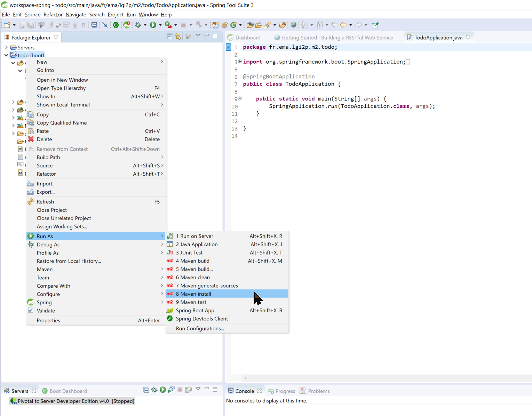Start the server in debug mode icon
Screen dimensions: 532x416
click(x=154, y=390)
